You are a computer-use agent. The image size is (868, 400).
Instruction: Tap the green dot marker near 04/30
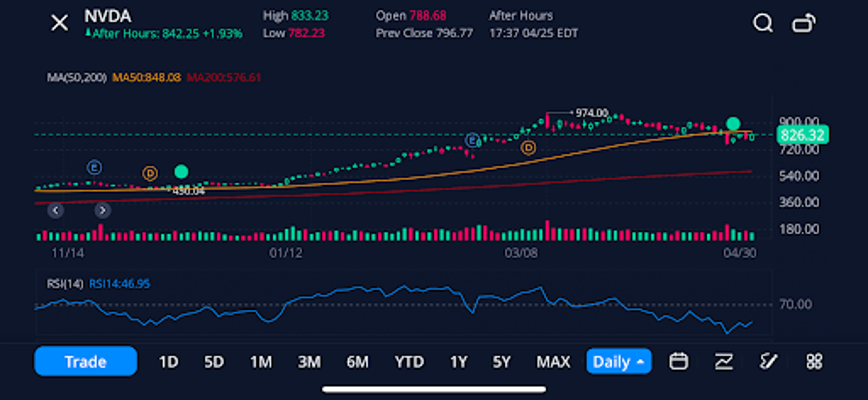click(733, 124)
